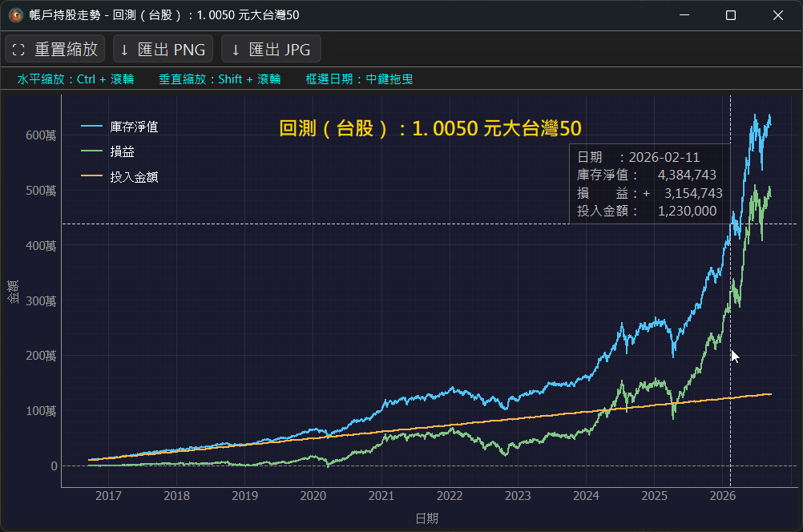Click the 2017 x-axis label
Image resolution: width=803 pixels, height=532 pixels.
coord(108,496)
